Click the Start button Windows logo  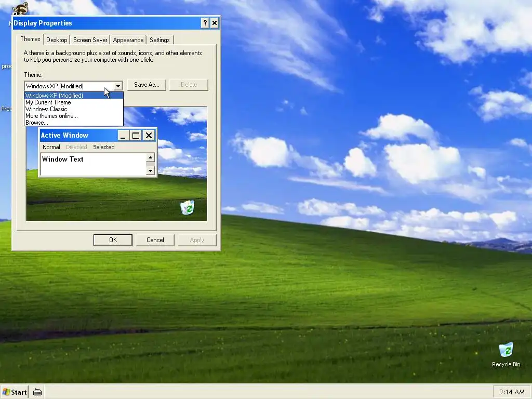coord(6,392)
